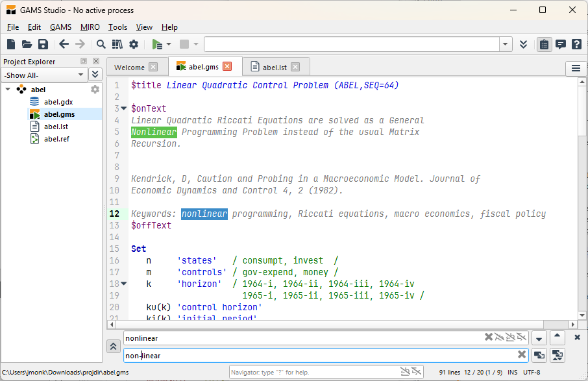
Task: Open the model library explorer
Action: point(117,44)
